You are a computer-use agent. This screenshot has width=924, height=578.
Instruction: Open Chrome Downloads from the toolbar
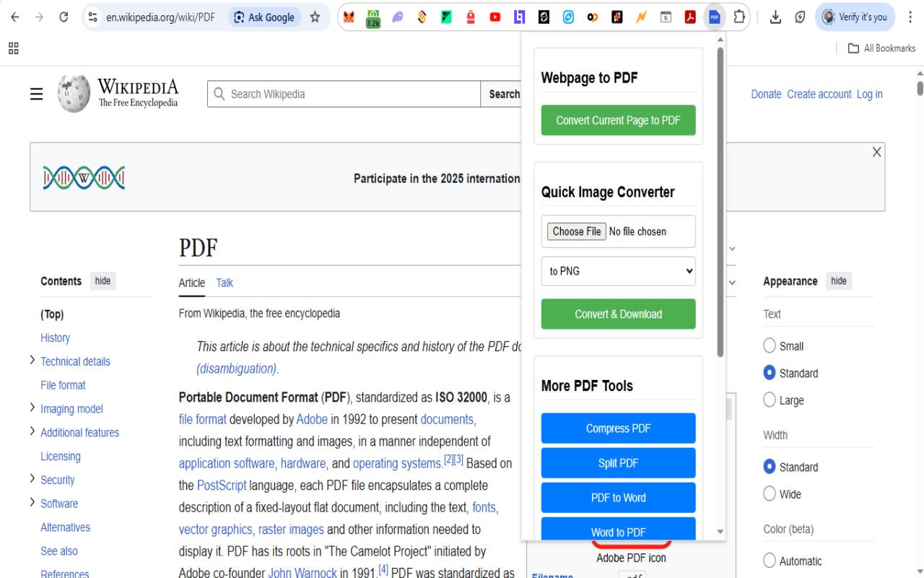pyautogui.click(x=774, y=17)
